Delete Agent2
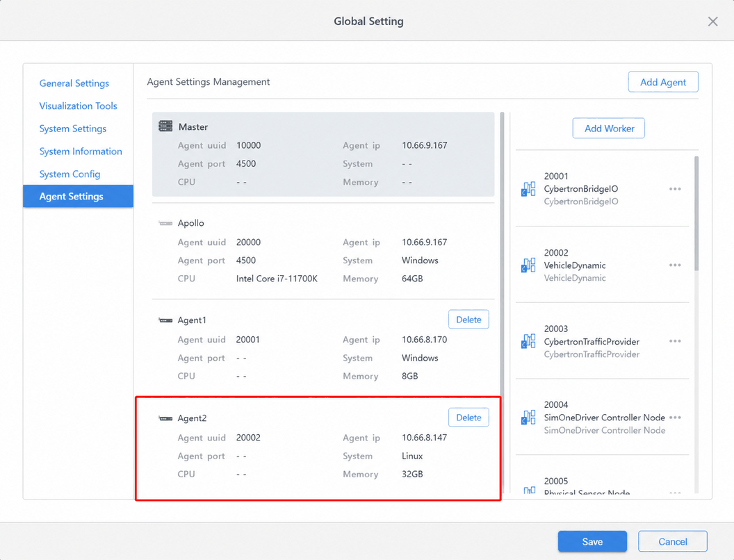Image resolution: width=734 pixels, height=560 pixels. pyautogui.click(x=468, y=418)
